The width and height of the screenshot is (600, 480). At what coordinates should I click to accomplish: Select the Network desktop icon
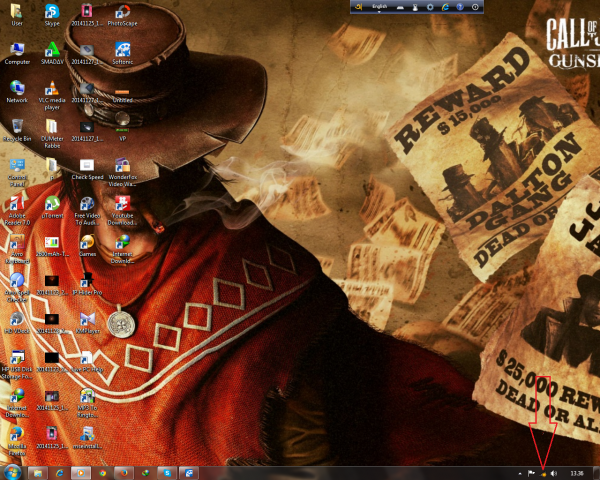click(17, 91)
